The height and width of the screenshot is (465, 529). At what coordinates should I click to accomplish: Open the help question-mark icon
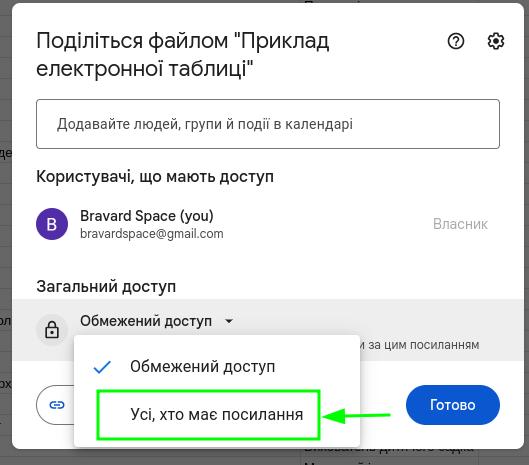click(455, 41)
